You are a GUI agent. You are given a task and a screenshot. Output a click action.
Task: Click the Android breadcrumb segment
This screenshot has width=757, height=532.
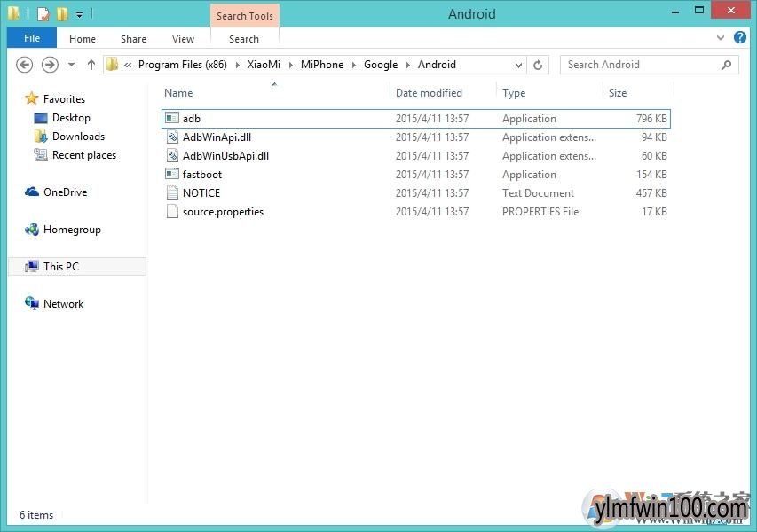pyautogui.click(x=437, y=65)
